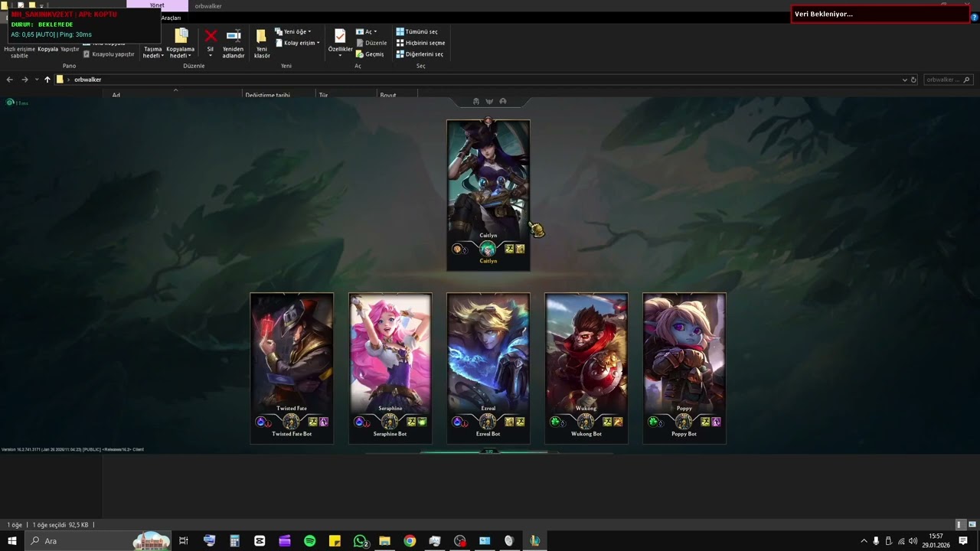The height and width of the screenshot is (551, 980).
Task: Select the Ezreal Bot card
Action: point(488,368)
